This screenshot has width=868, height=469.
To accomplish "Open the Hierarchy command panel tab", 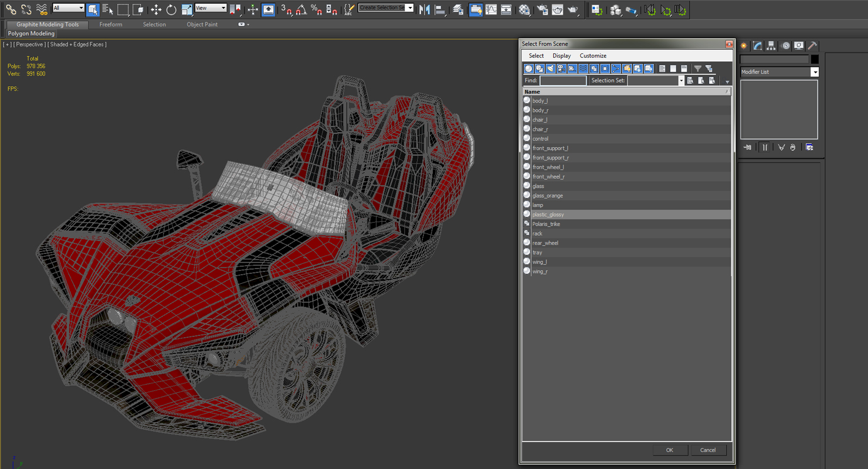I will click(x=771, y=46).
